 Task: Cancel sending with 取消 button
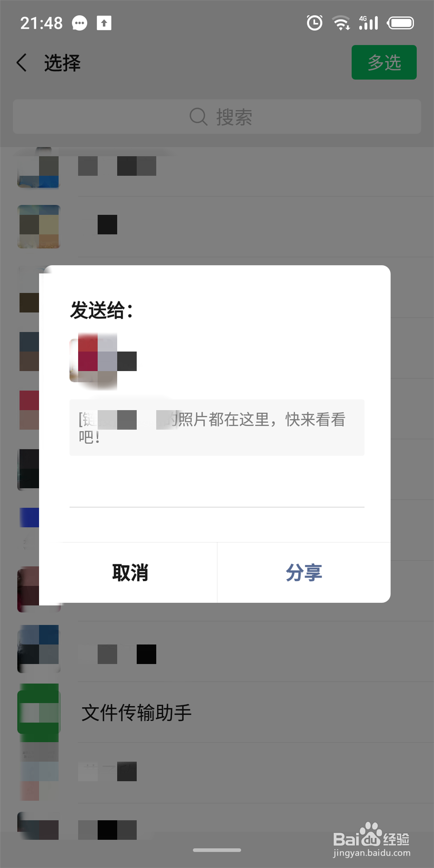point(130,572)
